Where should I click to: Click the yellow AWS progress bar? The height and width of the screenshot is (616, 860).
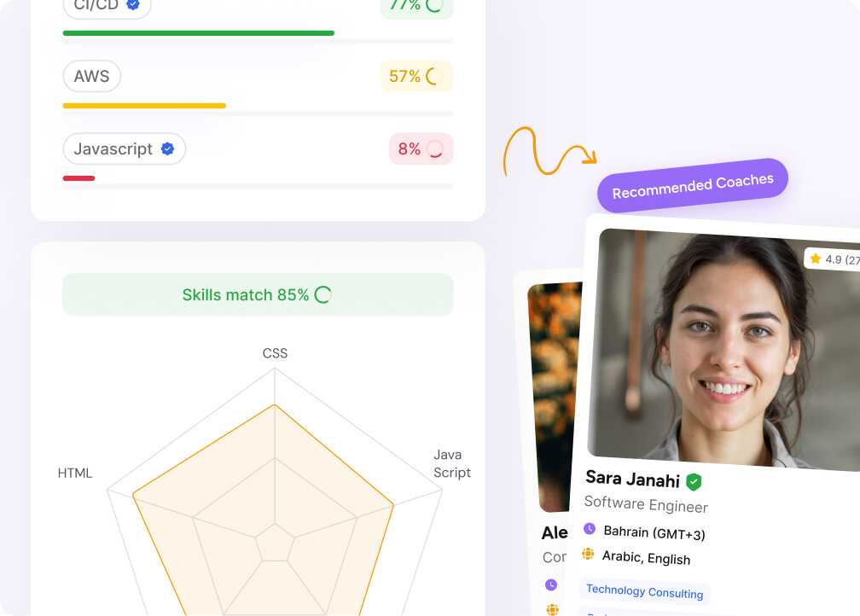coord(144,106)
